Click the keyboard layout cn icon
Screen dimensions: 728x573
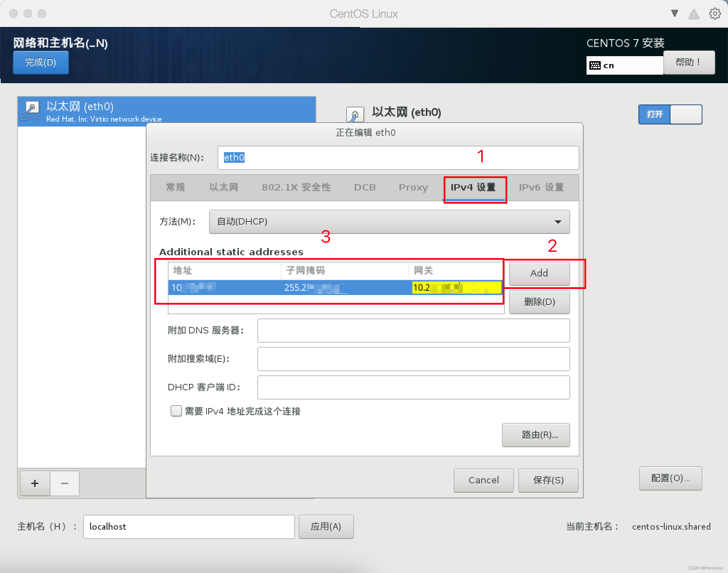click(x=595, y=65)
